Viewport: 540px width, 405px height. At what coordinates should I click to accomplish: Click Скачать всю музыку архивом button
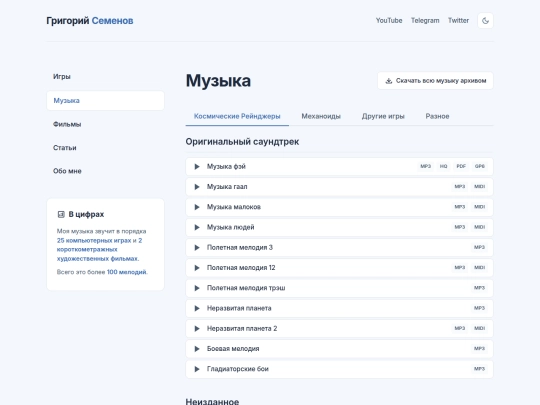435,81
